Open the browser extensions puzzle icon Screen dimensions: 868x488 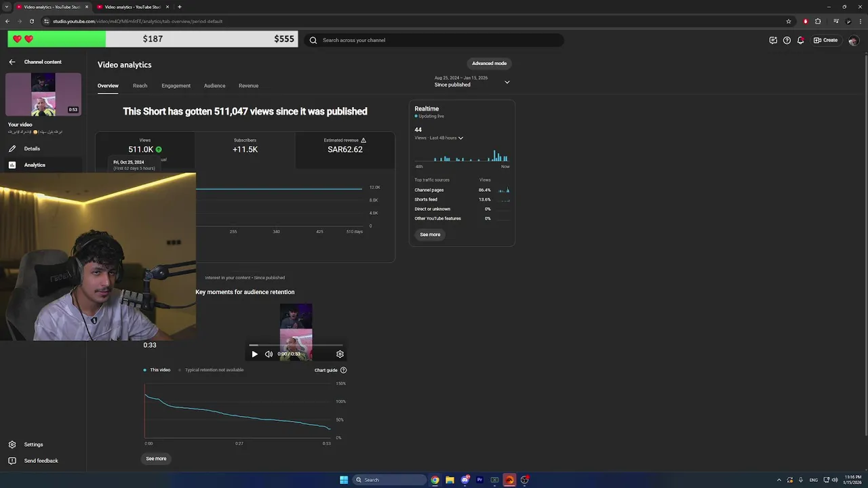(818, 21)
